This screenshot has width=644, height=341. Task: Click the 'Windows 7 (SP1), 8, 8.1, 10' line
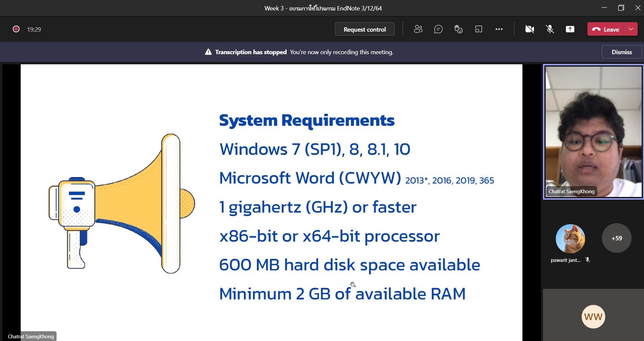pos(315,149)
